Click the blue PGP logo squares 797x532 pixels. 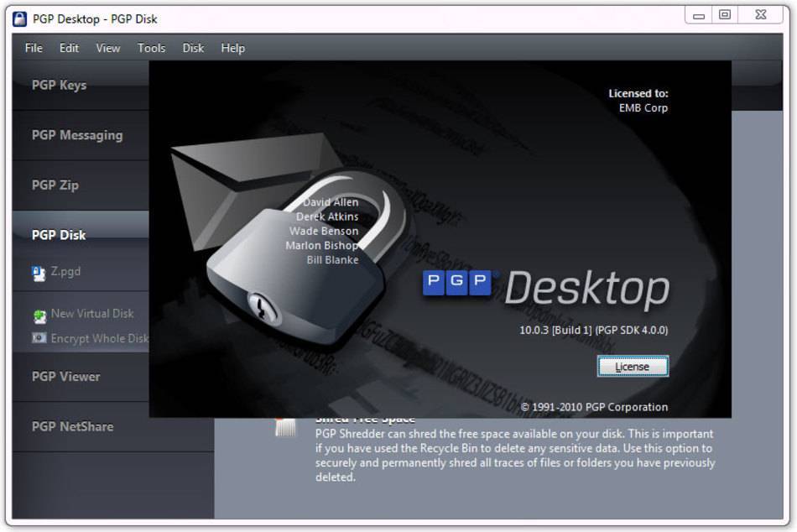click(x=457, y=282)
